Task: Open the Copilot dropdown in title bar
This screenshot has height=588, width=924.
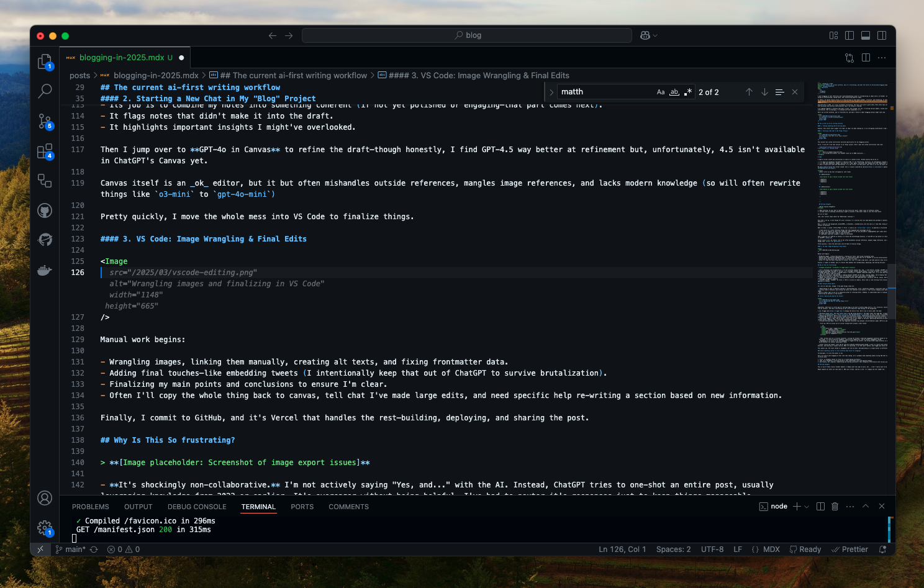Action: coord(649,35)
